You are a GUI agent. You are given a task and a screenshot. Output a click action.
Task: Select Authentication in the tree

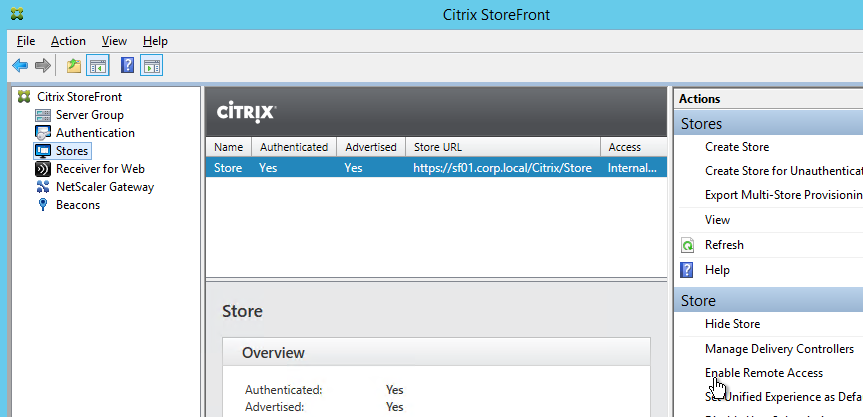point(95,133)
